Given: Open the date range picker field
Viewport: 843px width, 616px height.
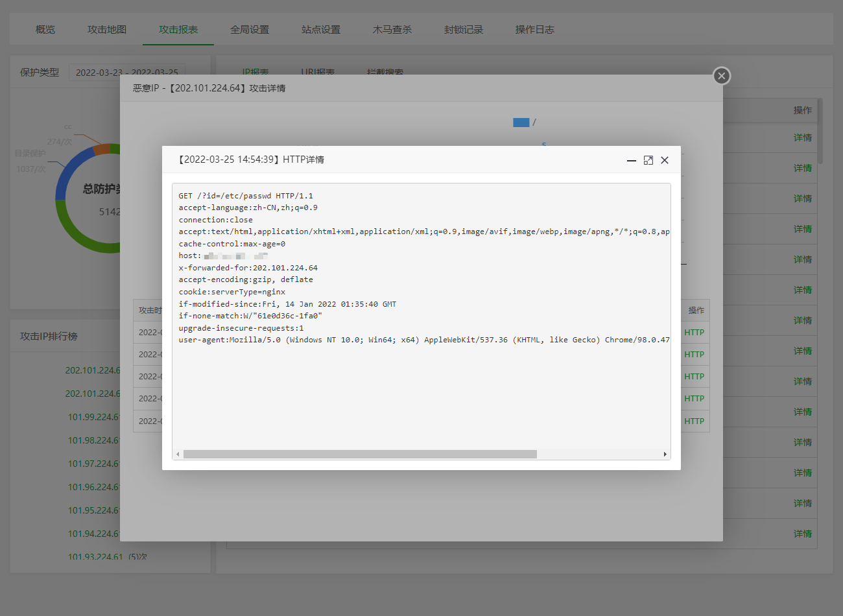Looking at the screenshot, I should (x=127, y=73).
